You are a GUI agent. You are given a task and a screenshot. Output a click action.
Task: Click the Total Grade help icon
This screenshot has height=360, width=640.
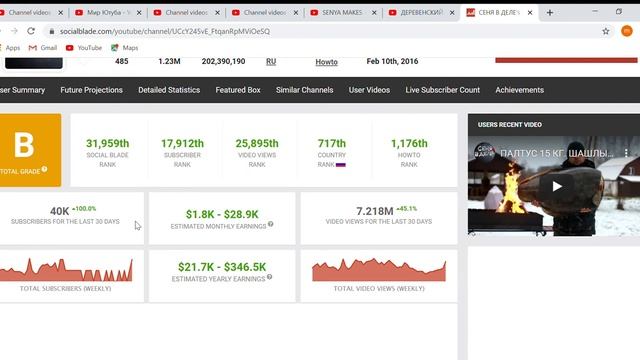click(44, 169)
